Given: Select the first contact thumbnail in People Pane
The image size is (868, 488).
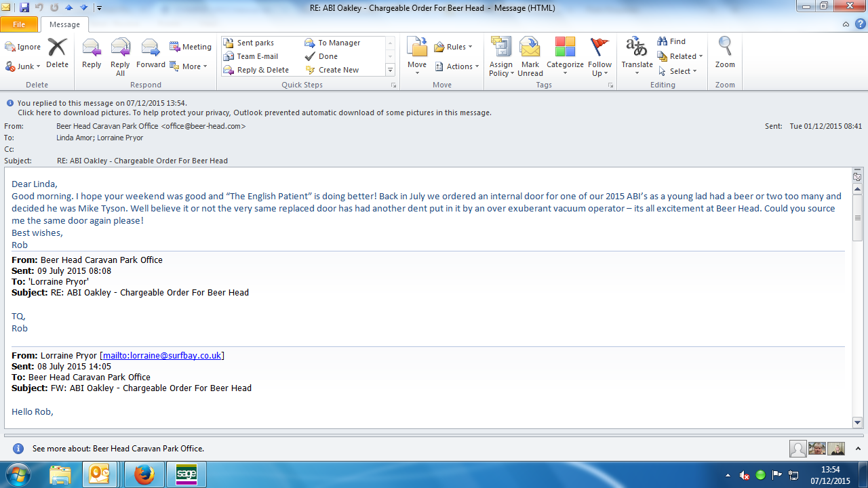Looking at the screenshot, I should (x=798, y=449).
